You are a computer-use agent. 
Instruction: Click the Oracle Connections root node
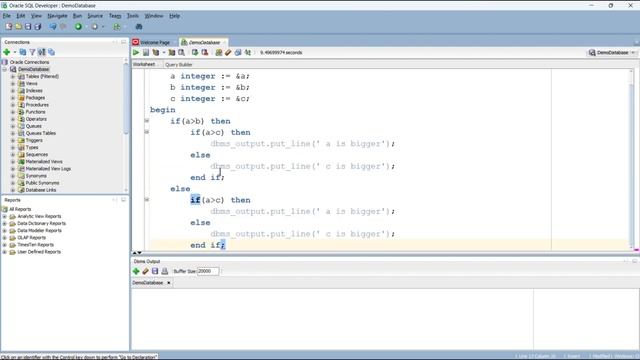29,62
